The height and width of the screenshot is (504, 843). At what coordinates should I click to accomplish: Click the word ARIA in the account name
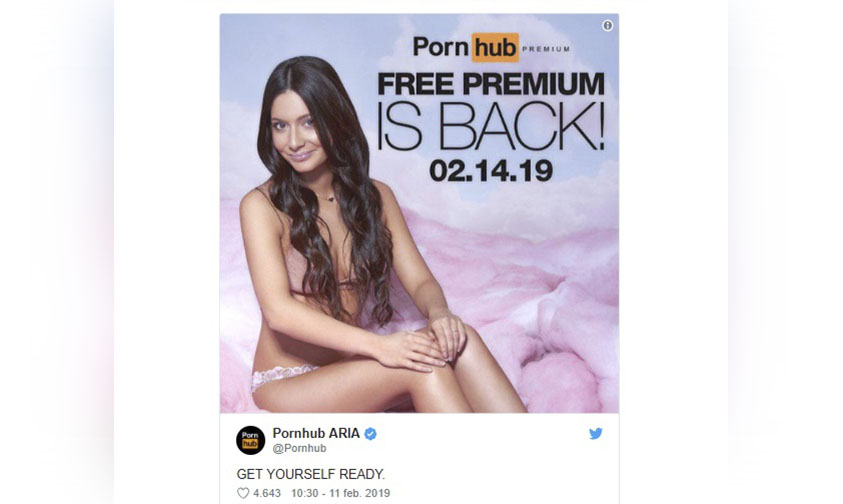(343, 433)
